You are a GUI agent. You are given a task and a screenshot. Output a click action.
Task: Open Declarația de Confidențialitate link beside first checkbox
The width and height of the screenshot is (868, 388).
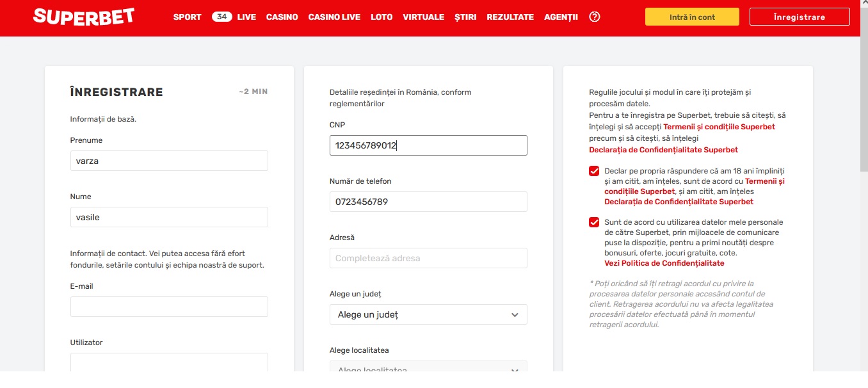click(679, 202)
